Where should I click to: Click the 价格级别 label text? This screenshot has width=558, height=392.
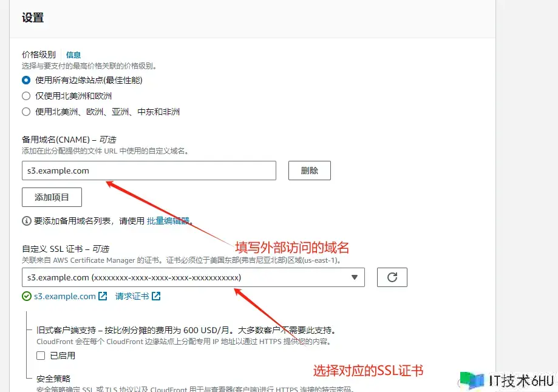(39, 55)
